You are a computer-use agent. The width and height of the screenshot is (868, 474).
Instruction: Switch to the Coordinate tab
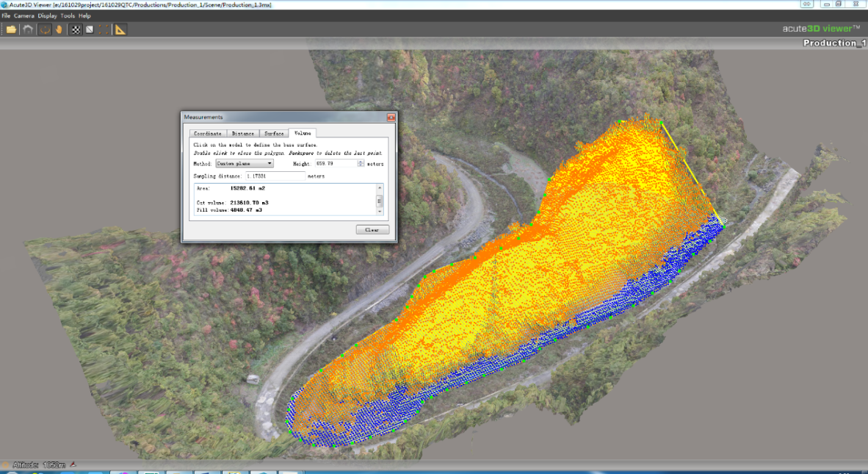pyautogui.click(x=208, y=134)
